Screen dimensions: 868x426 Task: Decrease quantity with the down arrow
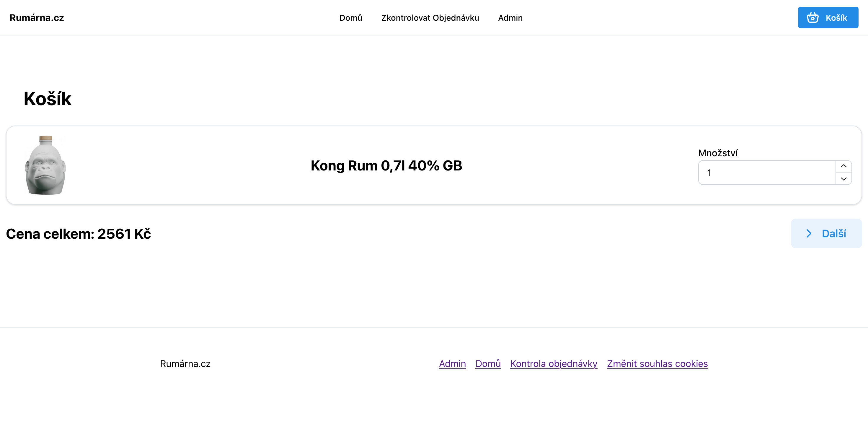[844, 179]
